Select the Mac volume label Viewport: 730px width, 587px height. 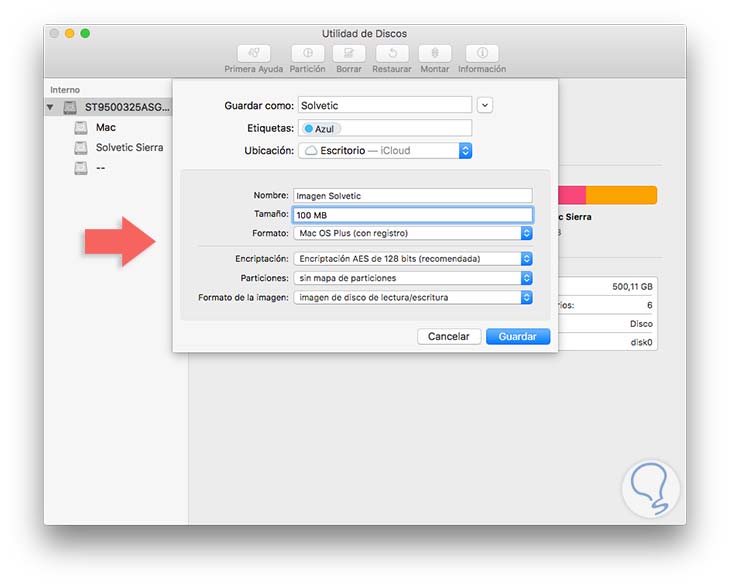click(106, 128)
